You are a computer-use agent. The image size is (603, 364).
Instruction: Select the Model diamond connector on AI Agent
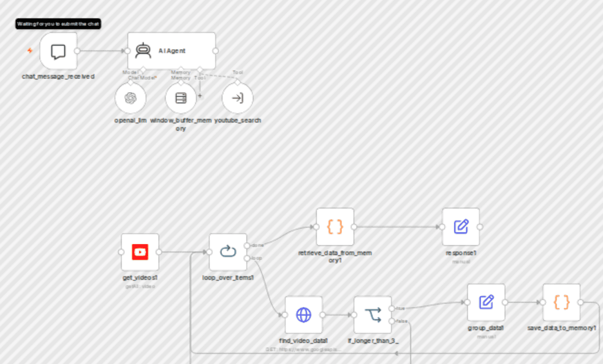coord(143,70)
